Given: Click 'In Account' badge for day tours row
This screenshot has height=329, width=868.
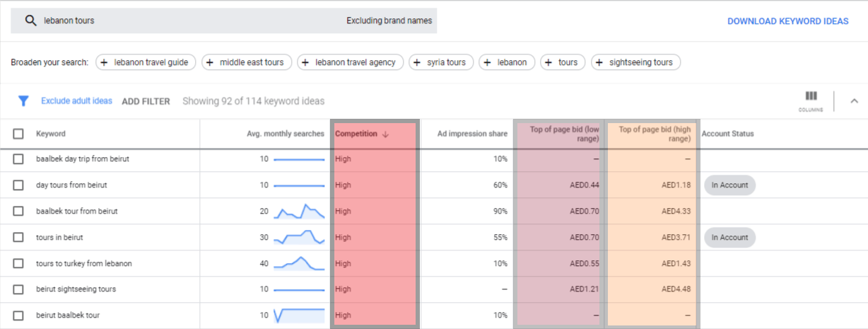Looking at the screenshot, I should pyautogui.click(x=729, y=185).
